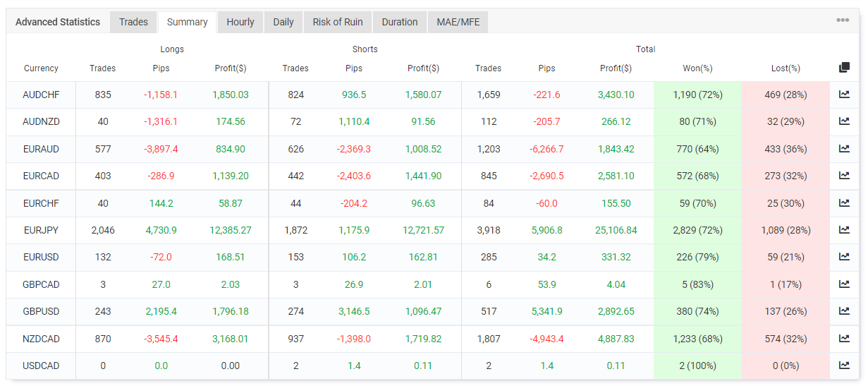Screen dimensions: 868x386
Task: Select the USDCAD currency cell
Action: coord(41,366)
